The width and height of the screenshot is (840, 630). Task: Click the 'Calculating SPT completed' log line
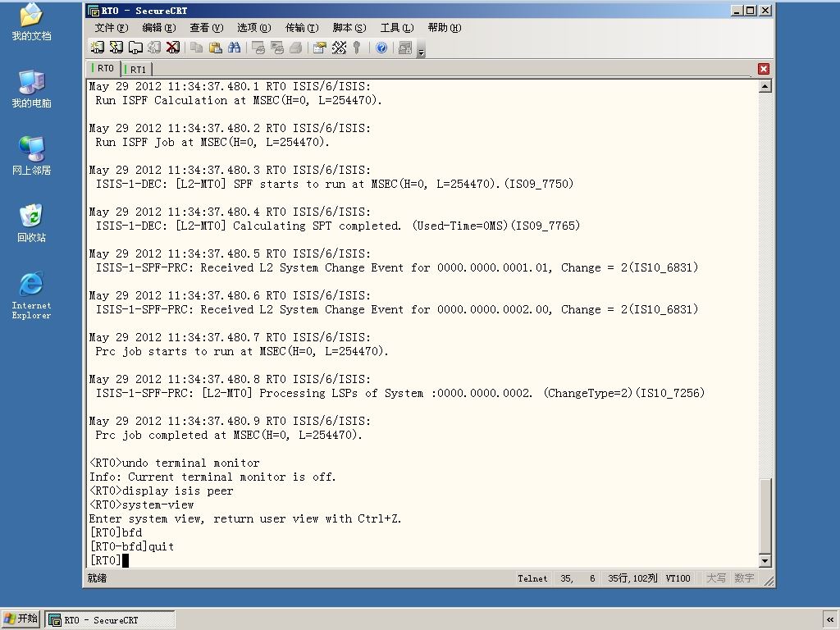coord(337,226)
